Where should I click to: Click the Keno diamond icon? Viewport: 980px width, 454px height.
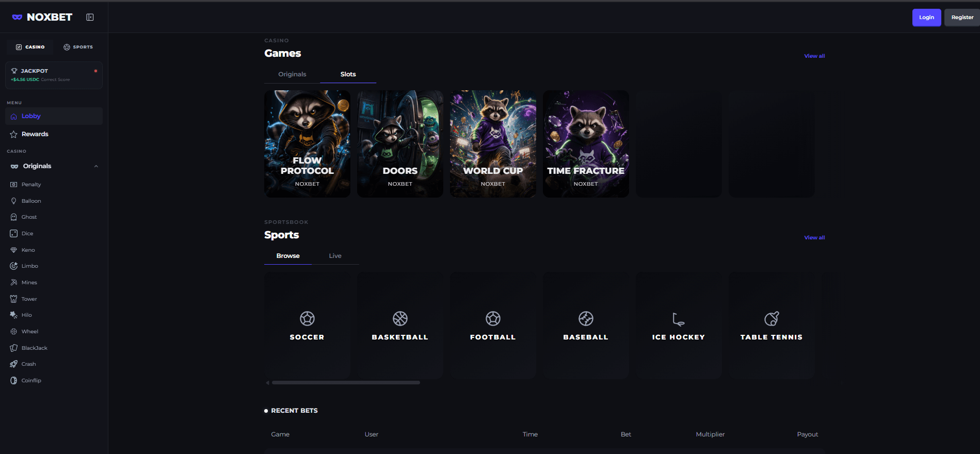click(14, 250)
